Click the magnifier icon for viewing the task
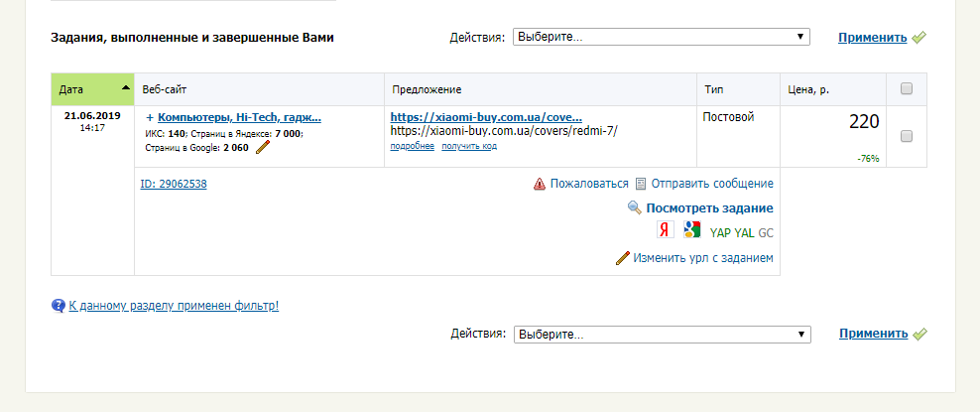 coord(635,208)
